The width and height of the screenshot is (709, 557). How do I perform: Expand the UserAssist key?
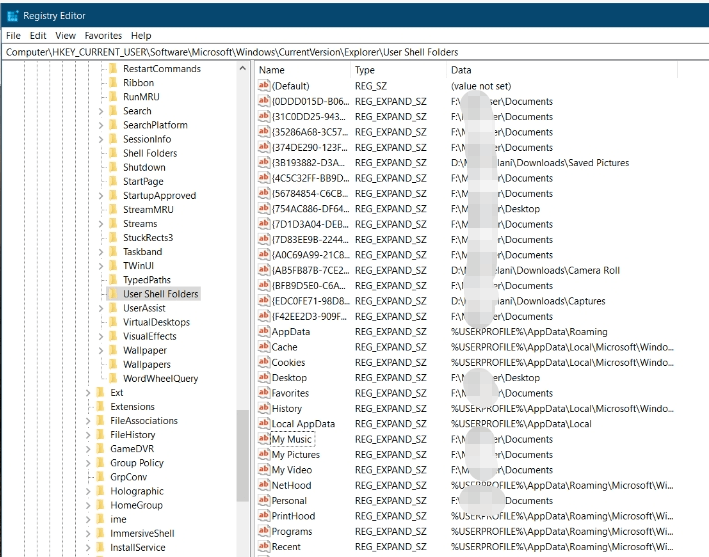101,308
